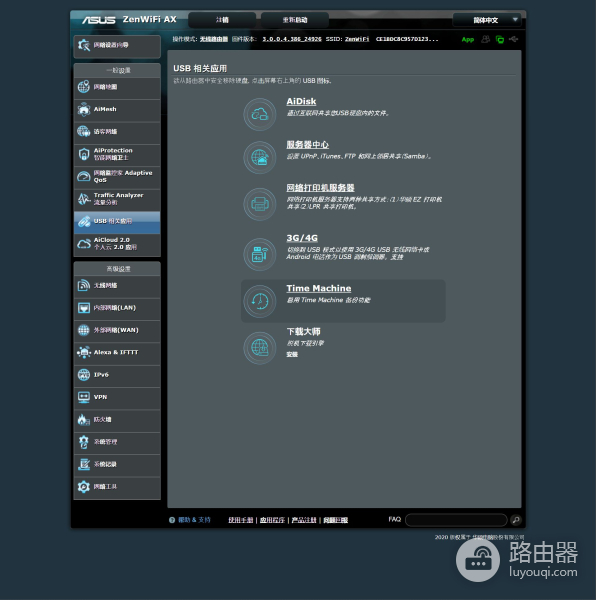Click the 重新启动 reboot button
This screenshot has height=600, width=596.
pos(295,20)
